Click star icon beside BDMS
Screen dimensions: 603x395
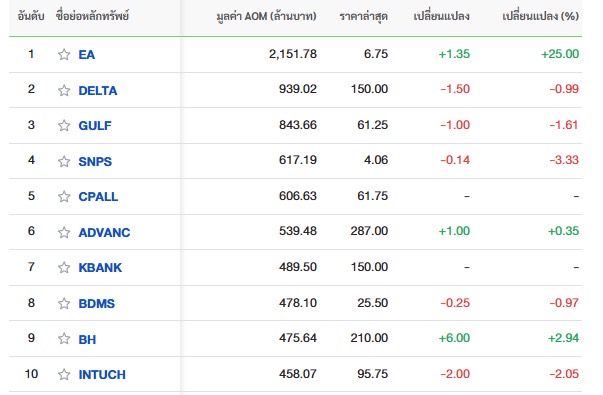(64, 303)
